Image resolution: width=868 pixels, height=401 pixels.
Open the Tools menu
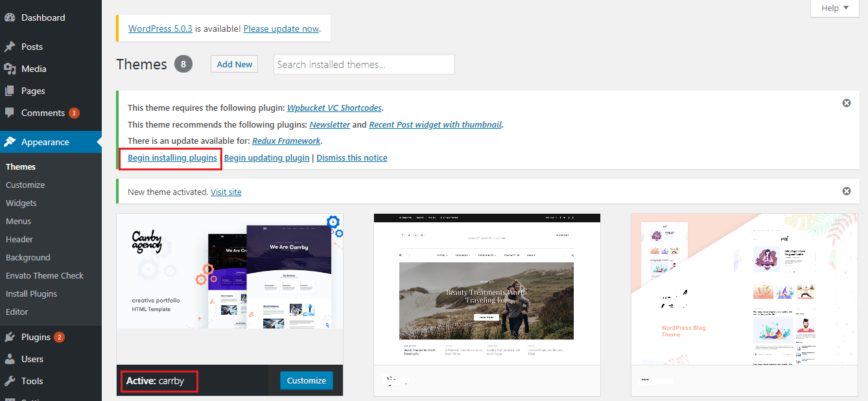51,381
